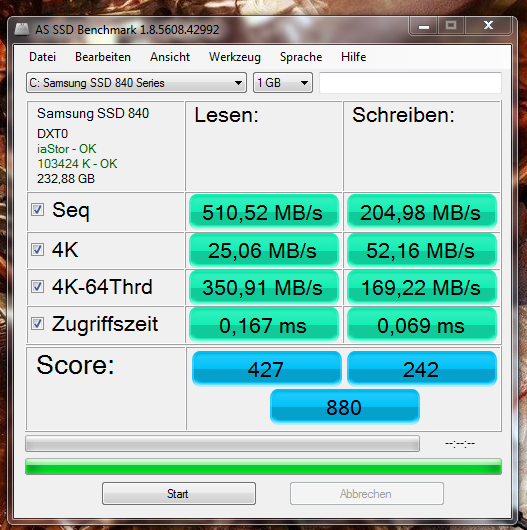Minimize the AS SSD Benchmark window

point(424,26)
